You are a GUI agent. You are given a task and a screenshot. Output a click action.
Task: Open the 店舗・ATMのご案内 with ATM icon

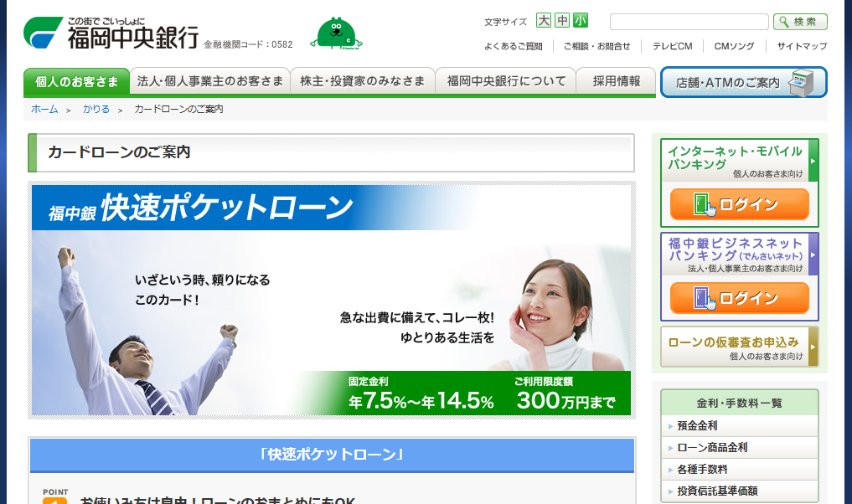tap(742, 83)
